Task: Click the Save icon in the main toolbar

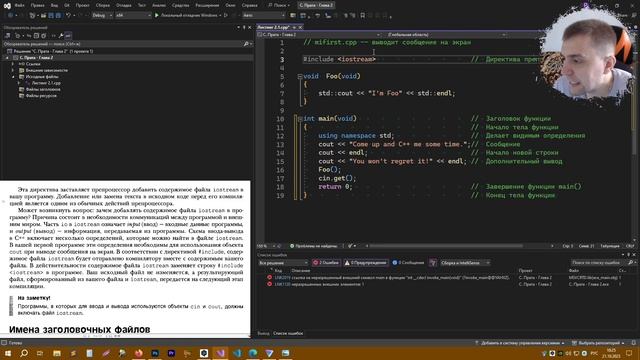Action: click(51, 15)
